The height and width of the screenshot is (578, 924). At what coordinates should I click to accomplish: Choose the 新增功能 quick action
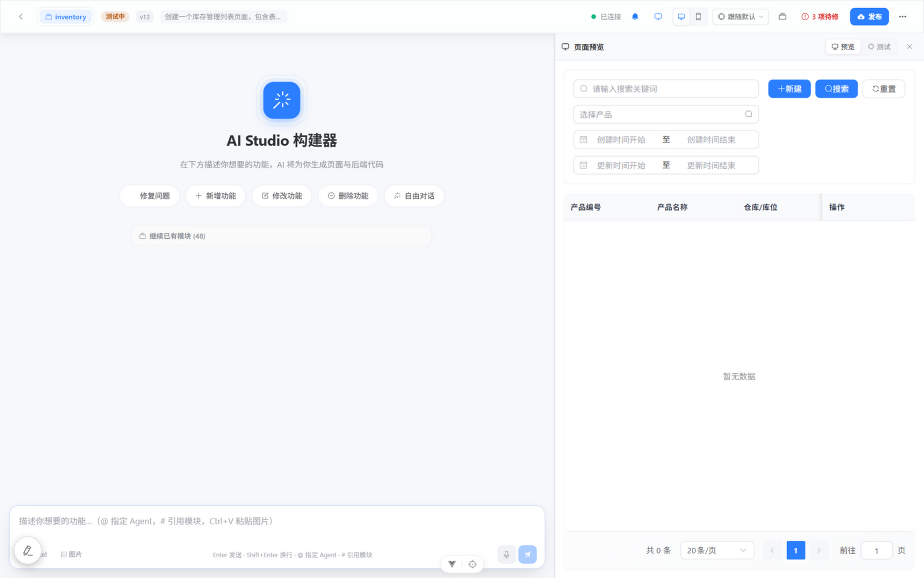pos(215,196)
